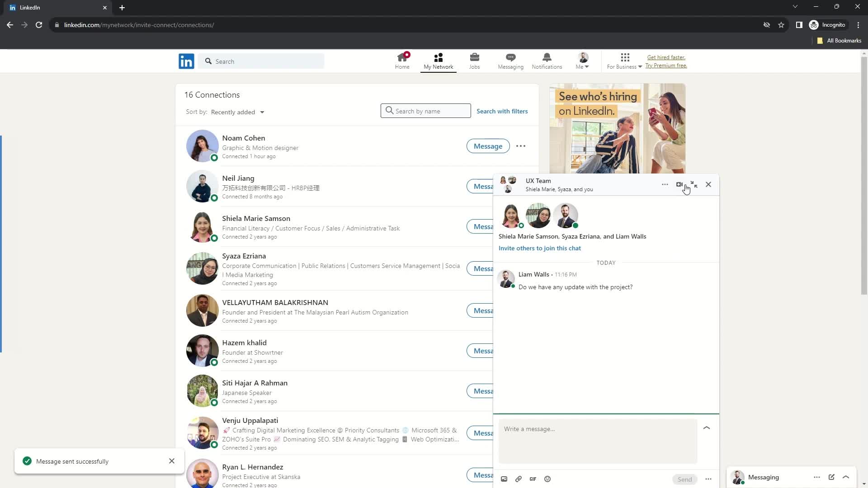This screenshot has width=868, height=488.
Task: Open Siti Hajar A Rahman profile
Action: pyautogui.click(x=255, y=383)
